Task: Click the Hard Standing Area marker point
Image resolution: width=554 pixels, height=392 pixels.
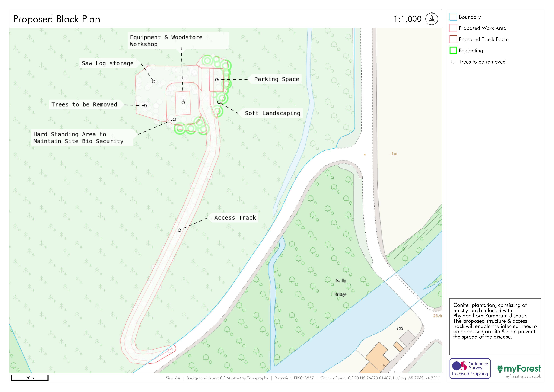Action: point(174,119)
